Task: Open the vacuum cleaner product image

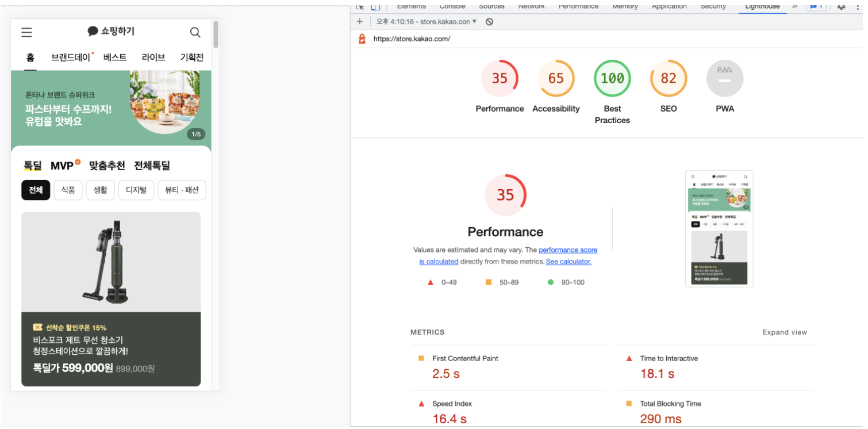Action: [x=111, y=262]
